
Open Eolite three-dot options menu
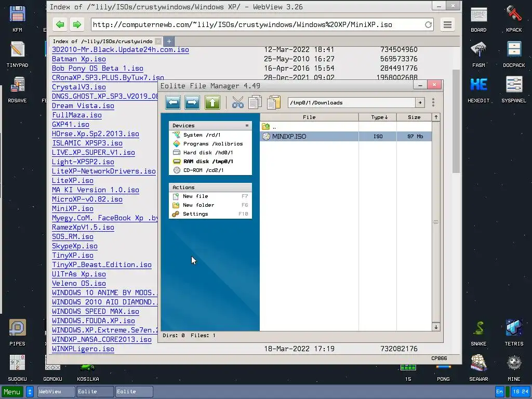pyautogui.click(x=433, y=102)
